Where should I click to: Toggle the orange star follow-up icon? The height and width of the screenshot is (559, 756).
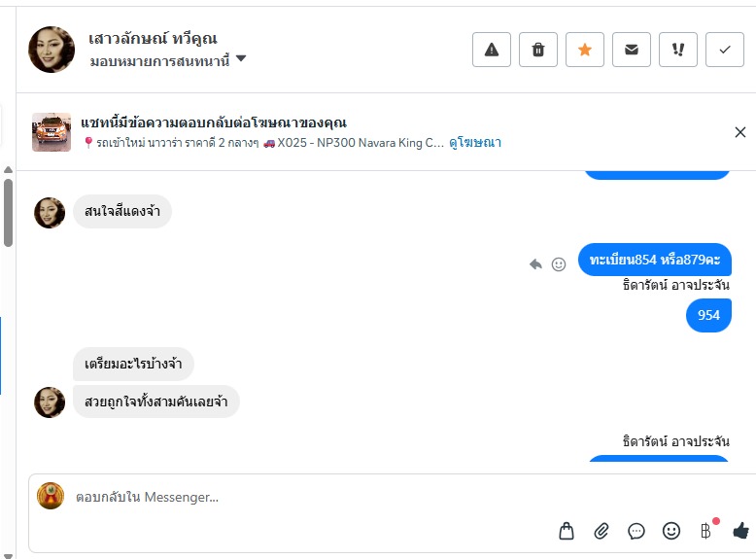585,50
